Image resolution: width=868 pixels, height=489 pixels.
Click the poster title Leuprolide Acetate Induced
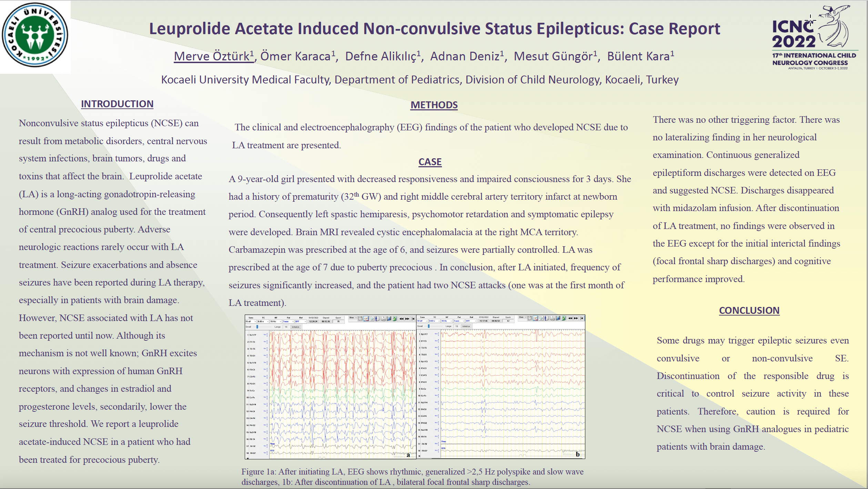(x=434, y=29)
